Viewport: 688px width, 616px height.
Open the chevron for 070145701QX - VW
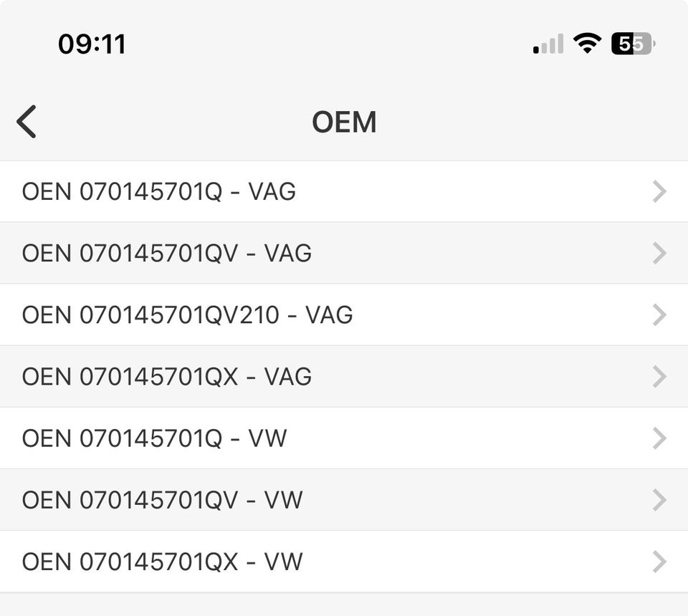(x=659, y=562)
